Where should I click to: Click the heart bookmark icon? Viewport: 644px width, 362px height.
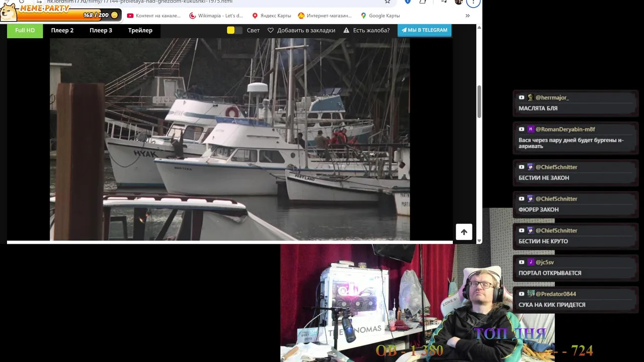pos(271,30)
